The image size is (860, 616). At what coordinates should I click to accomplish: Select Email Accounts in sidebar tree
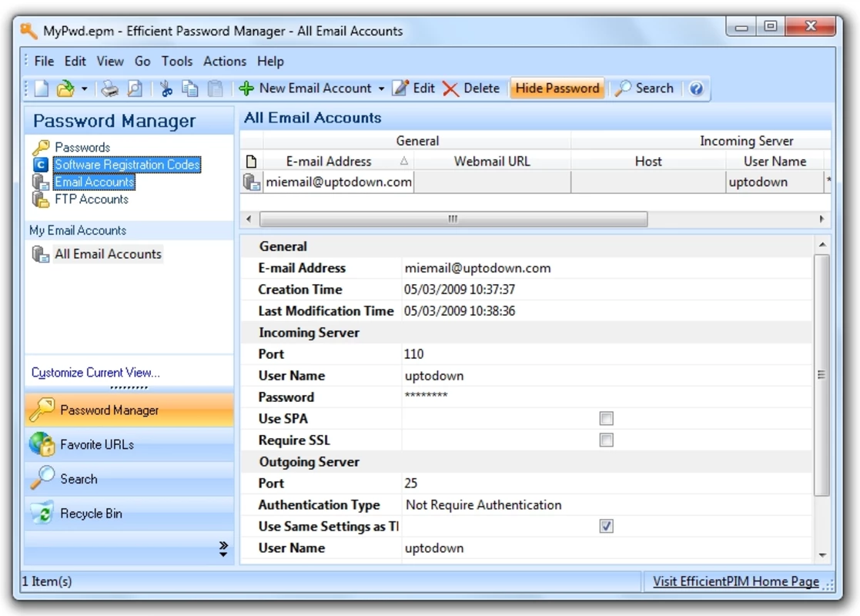point(95,182)
